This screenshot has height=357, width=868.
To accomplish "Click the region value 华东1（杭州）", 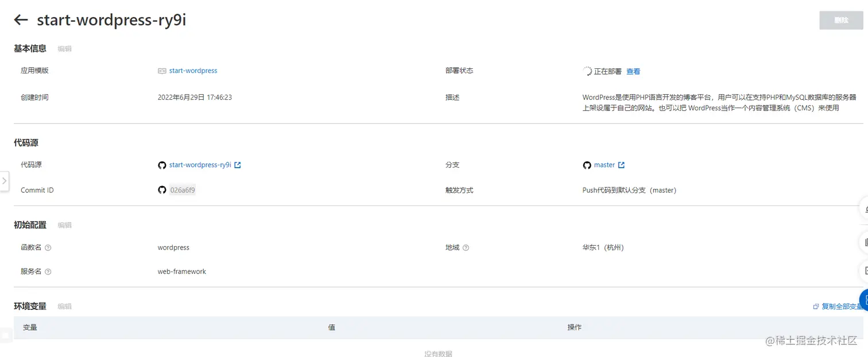I will 603,247.
